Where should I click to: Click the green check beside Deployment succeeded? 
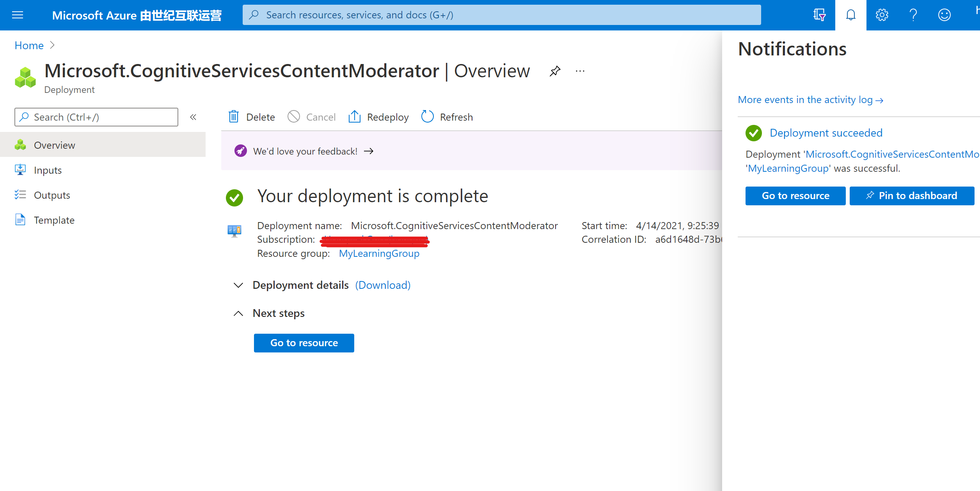tap(754, 133)
